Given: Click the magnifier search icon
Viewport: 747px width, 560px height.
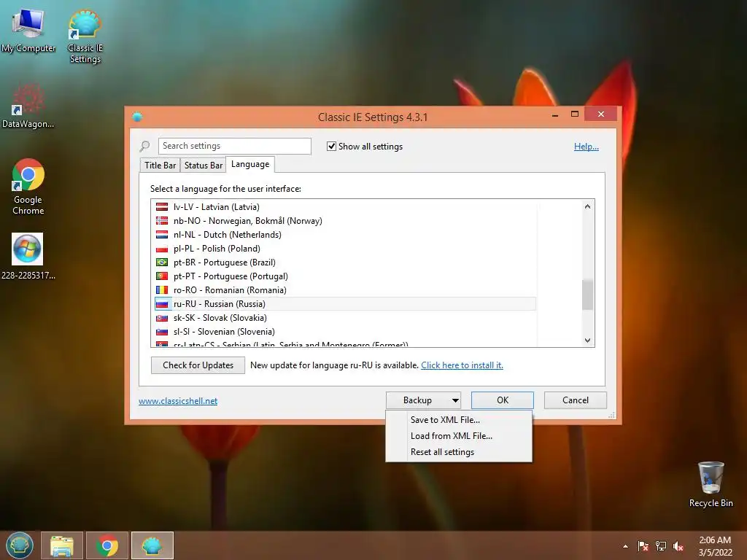Looking at the screenshot, I should [x=145, y=146].
